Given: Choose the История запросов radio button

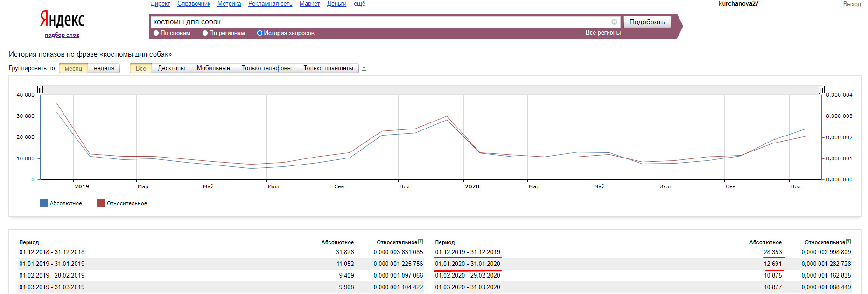Looking at the screenshot, I should point(259,33).
